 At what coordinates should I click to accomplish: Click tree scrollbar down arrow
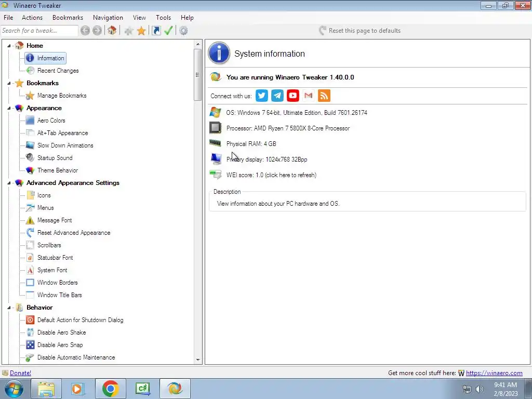coord(198,360)
